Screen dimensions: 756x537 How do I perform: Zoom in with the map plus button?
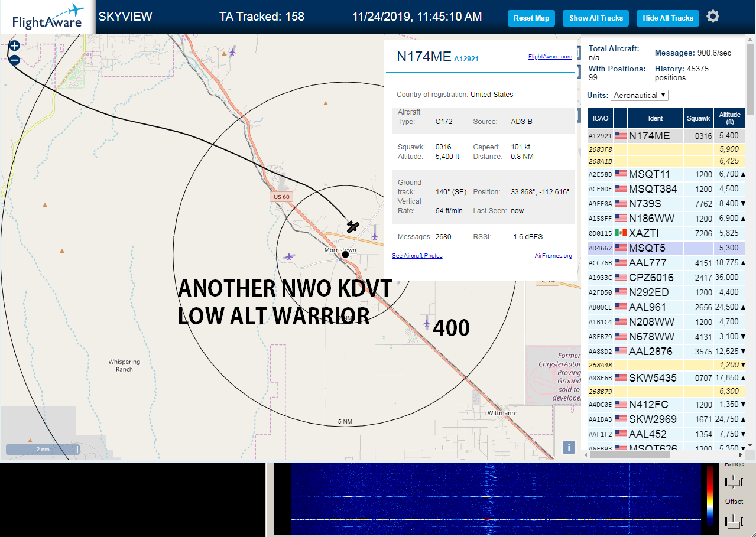click(15, 45)
